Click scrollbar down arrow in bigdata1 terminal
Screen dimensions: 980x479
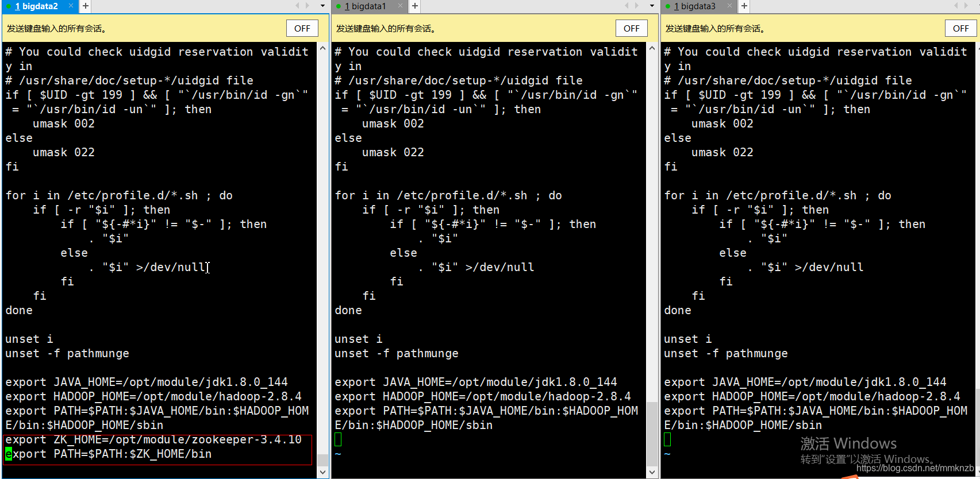point(652,472)
